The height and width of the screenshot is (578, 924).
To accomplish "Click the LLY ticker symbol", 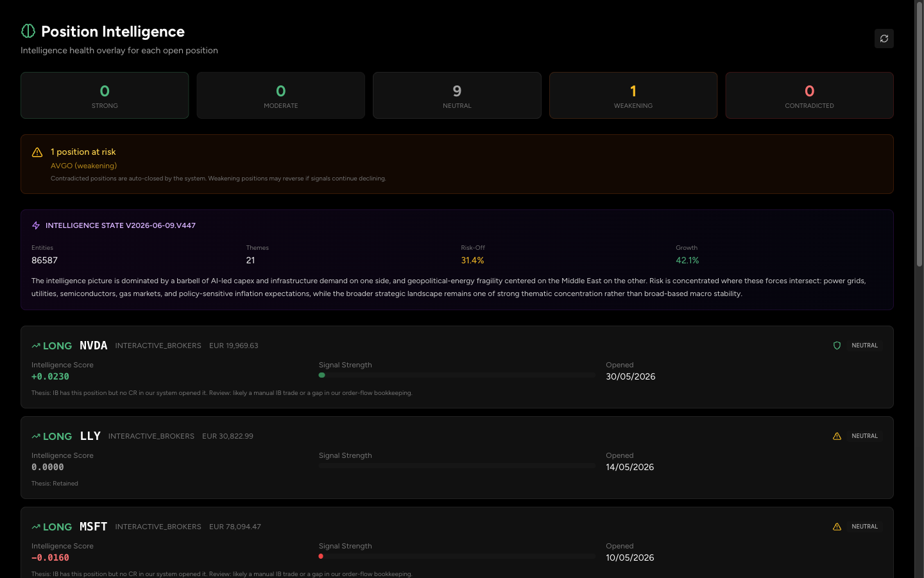I will tap(90, 436).
